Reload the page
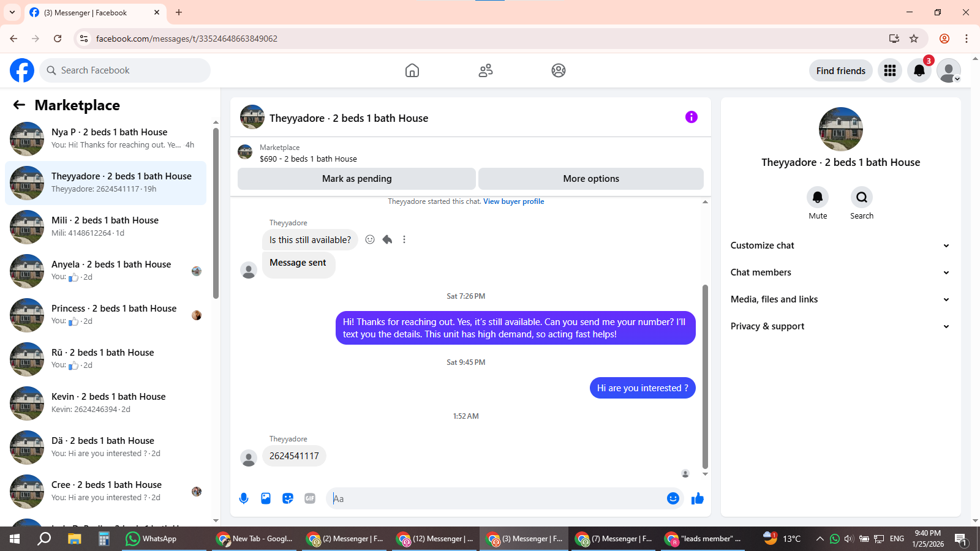 pos(58,39)
